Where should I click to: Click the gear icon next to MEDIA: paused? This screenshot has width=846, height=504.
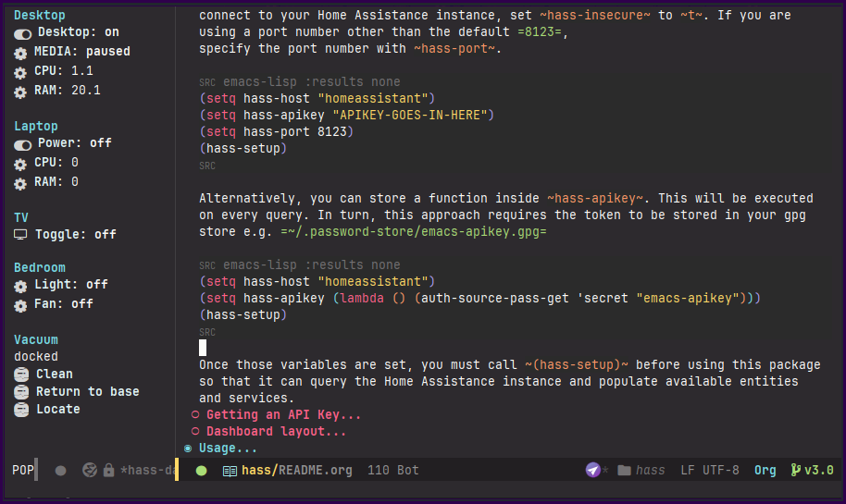(20, 53)
